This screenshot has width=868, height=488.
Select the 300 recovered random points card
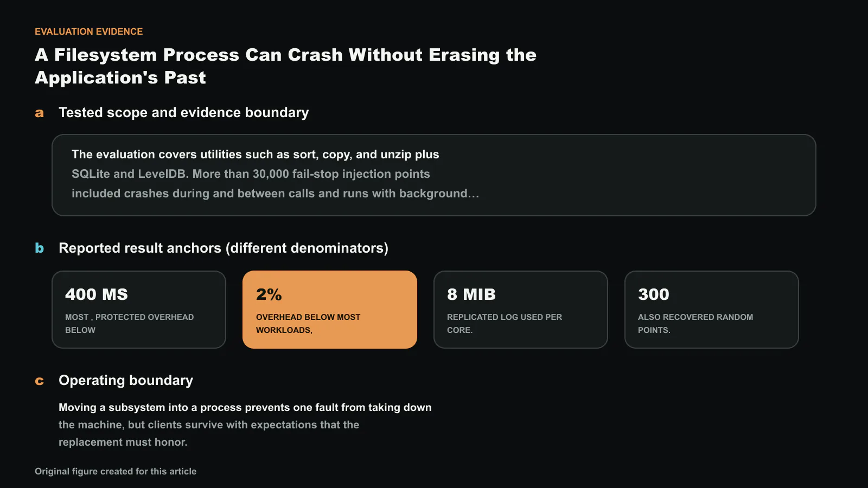712,310
